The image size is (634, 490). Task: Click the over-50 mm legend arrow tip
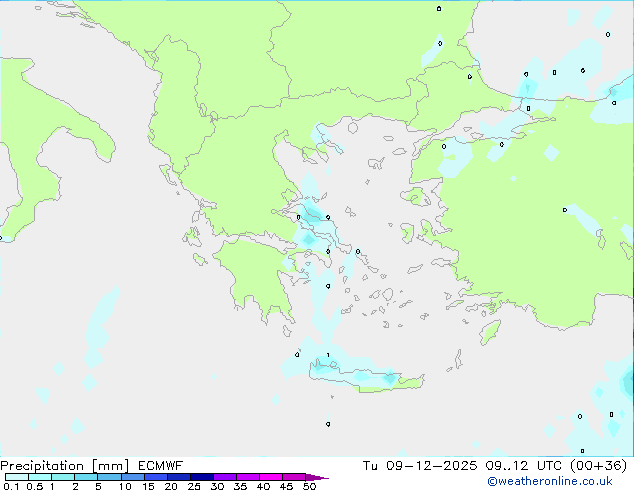[x=317, y=477]
